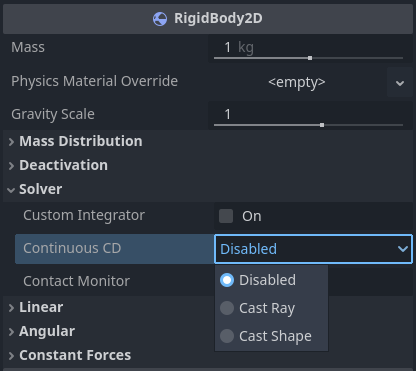Click the RigidBody2D node icon in header

[160, 19]
